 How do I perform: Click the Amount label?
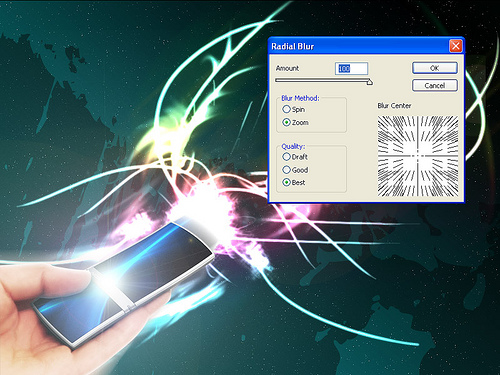[x=287, y=68]
